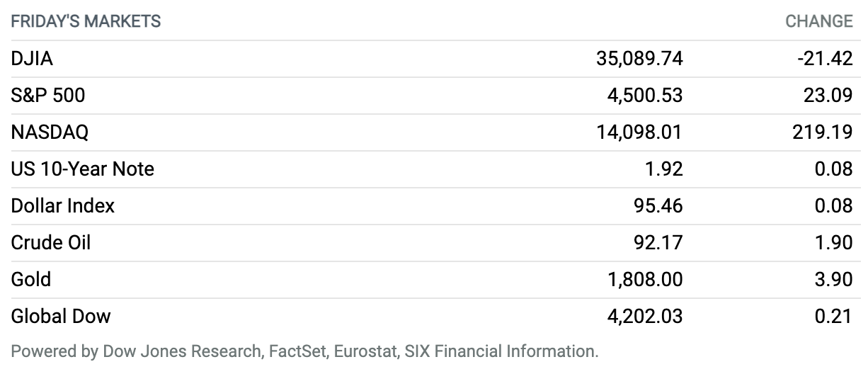This screenshot has height=374, width=868.
Task: Select the NASDAQ value 14,098.01
Action: [x=641, y=132]
